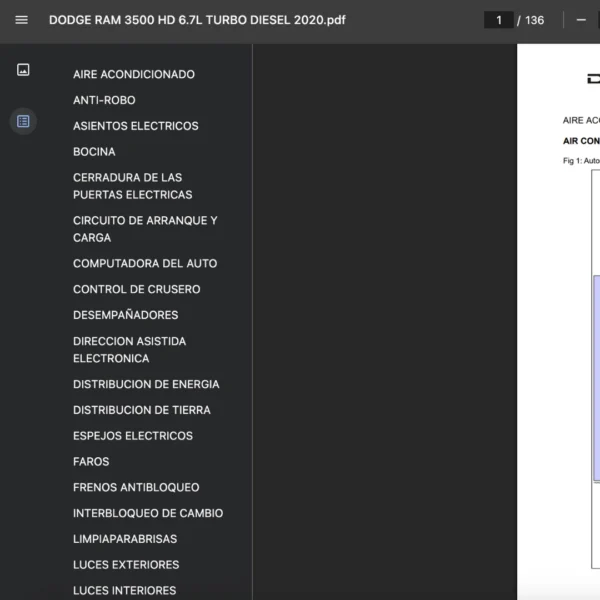Viewport: 600px width, 600px height.
Task: Show page thumbnails view in sidebar
Action: [23, 70]
